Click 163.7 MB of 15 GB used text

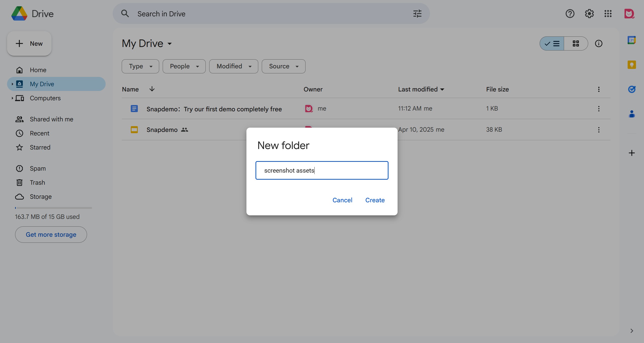coord(47,217)
